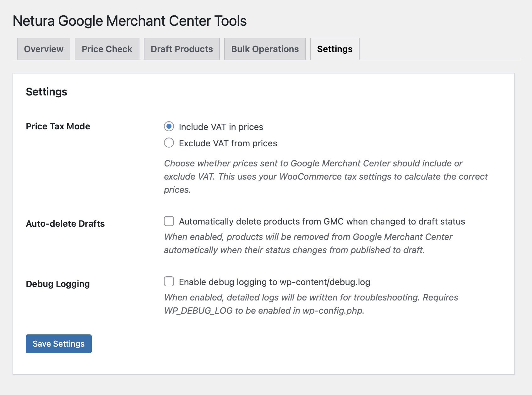The image size is (532, 395).
Task: Enable the Auto-delete Drafts checkbox
Action: (169, 221)
